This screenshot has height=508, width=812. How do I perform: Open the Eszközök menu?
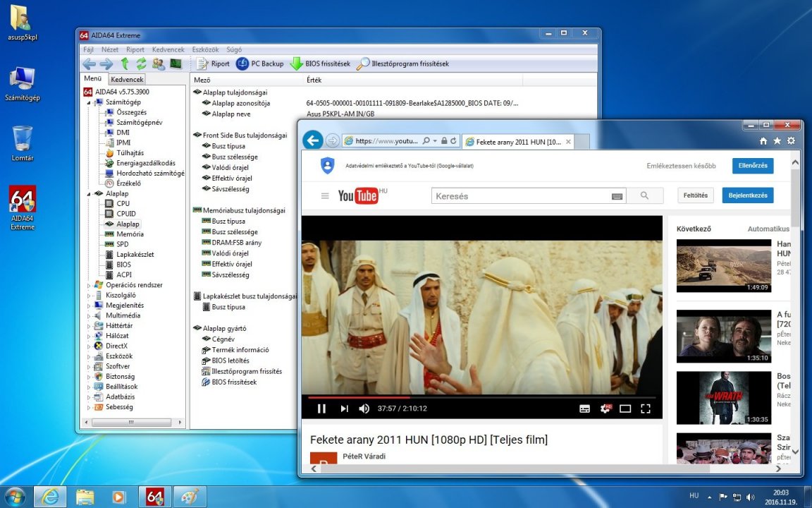205,50
